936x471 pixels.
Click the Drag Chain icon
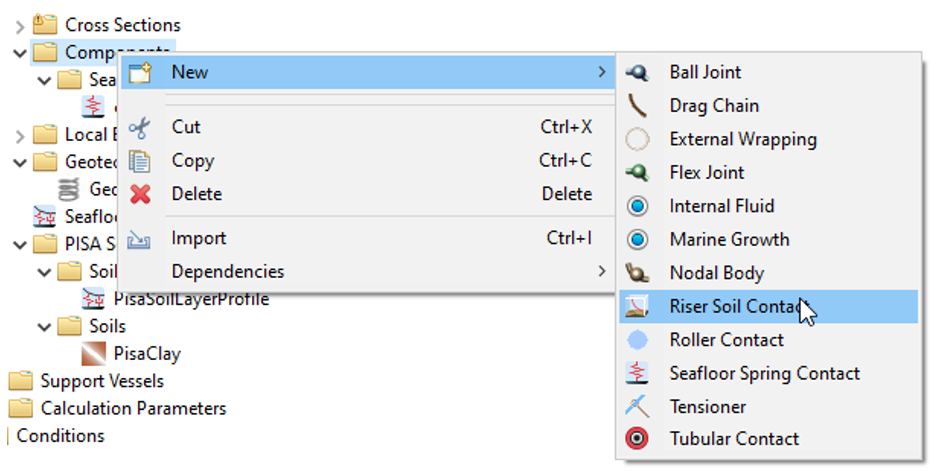coord(637,105)
